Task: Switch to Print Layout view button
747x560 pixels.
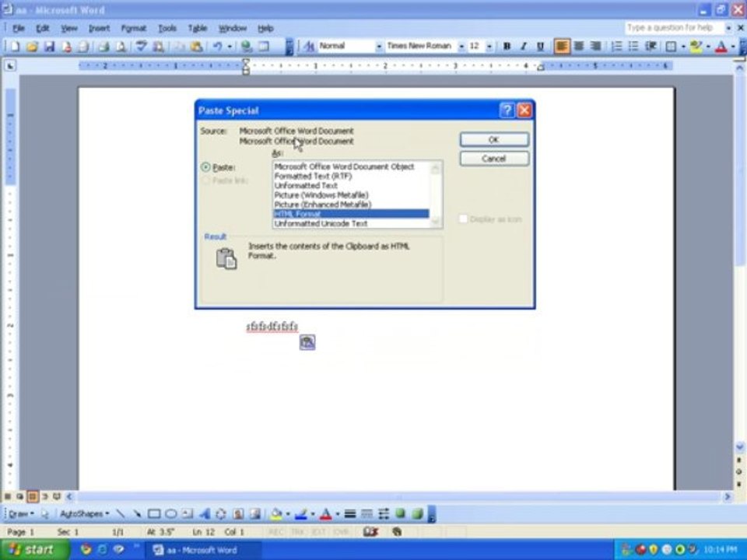Action: (x=33, y=497)
